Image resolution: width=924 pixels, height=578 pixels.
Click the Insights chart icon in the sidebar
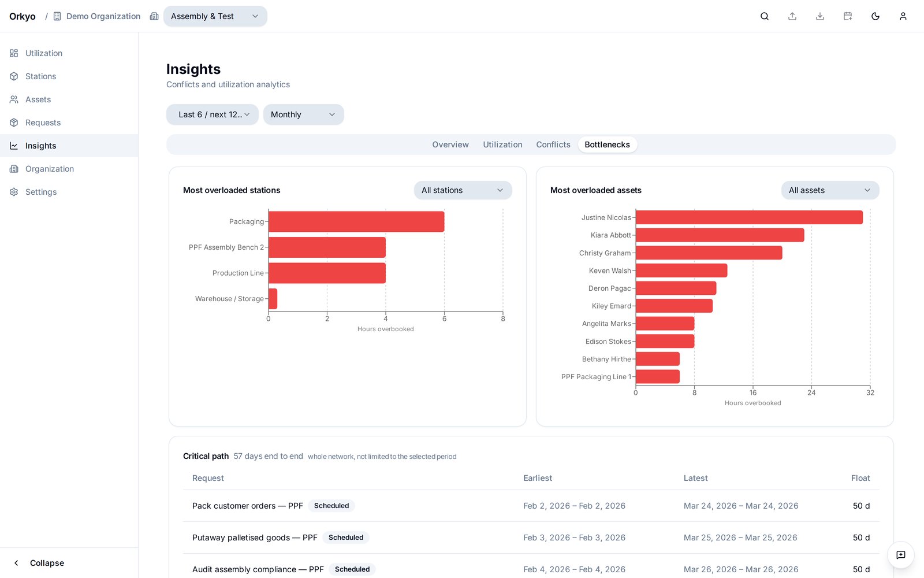tap(14, 146)
